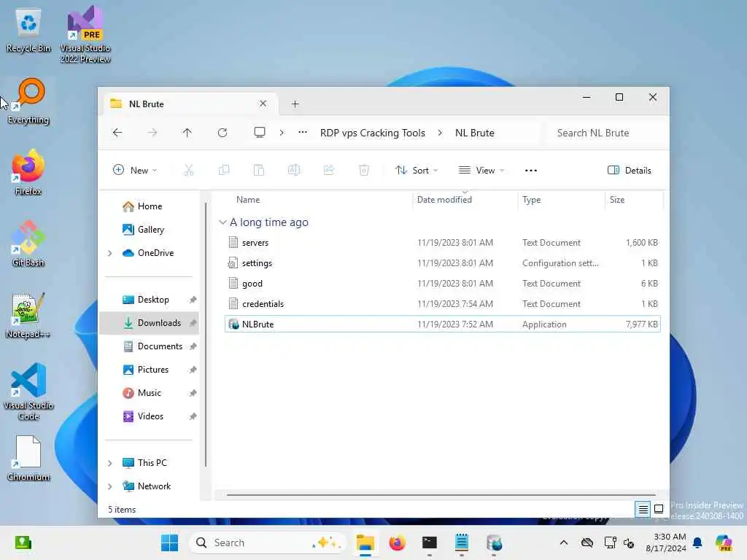This screenshot has height=560, width=747.
Task: Click the Share toolbar icon
Action: (x=329, y=171)
